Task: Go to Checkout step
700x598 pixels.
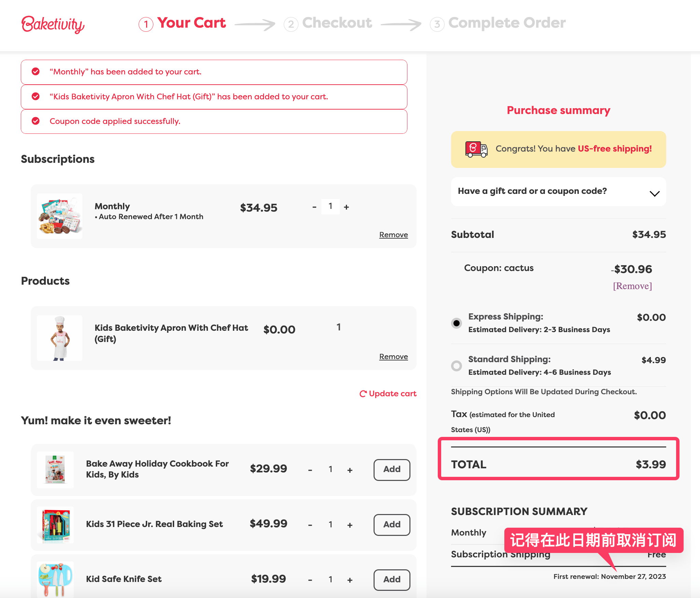Action: click(x=337, y=23)
